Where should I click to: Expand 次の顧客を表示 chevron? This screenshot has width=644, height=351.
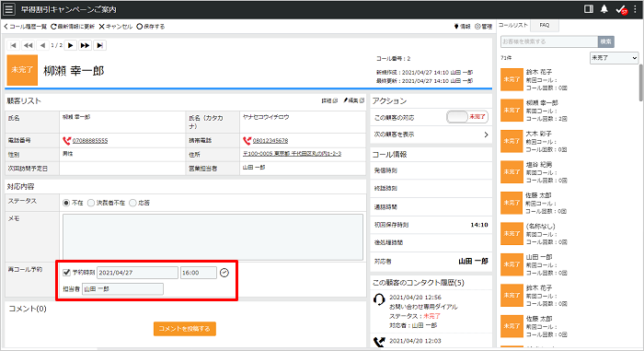click(487, 135)
